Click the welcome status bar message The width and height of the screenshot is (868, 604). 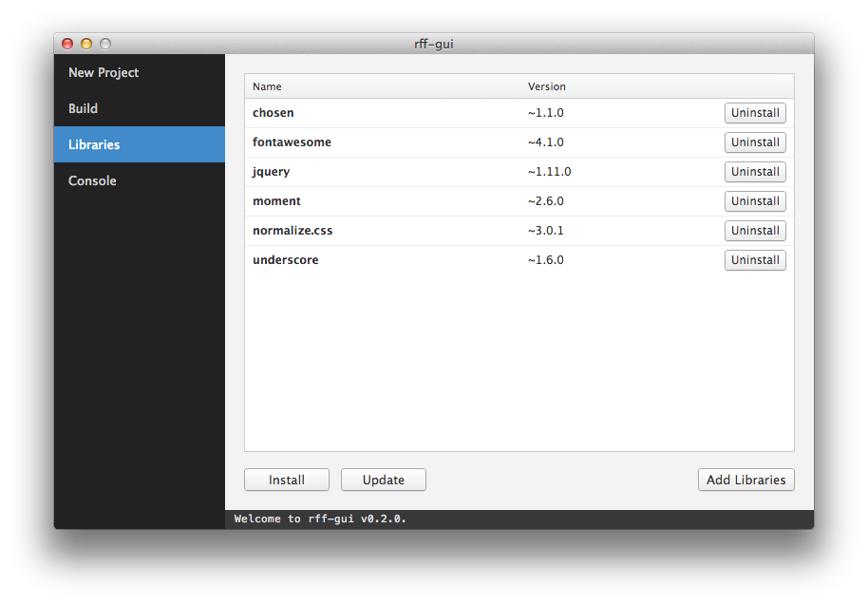pos(320,519)
